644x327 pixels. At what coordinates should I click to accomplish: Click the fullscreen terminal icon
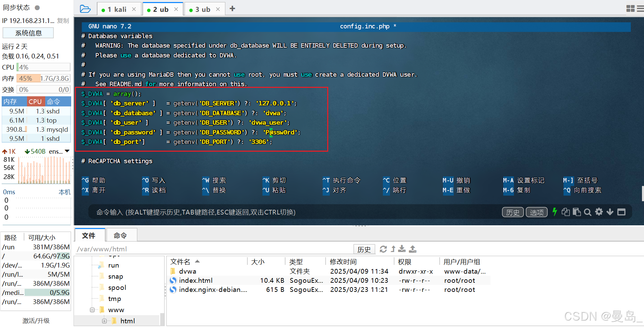point(621,212)
